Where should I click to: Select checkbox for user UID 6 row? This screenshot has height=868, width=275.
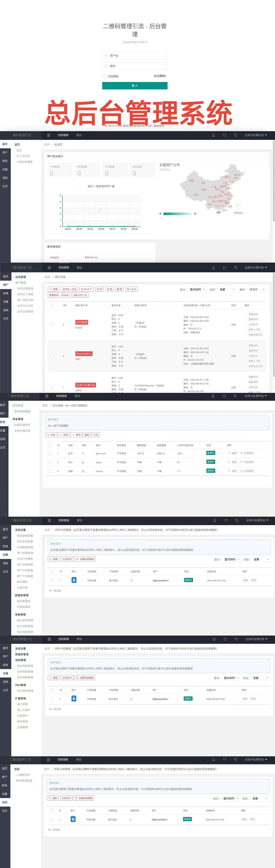pos(52,325)
